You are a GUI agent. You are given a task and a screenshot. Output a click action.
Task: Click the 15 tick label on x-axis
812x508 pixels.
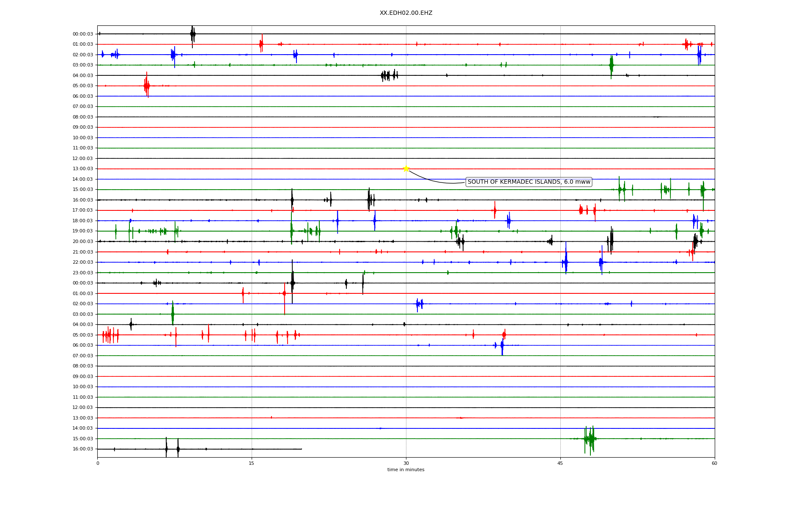(x=252, y=463)
